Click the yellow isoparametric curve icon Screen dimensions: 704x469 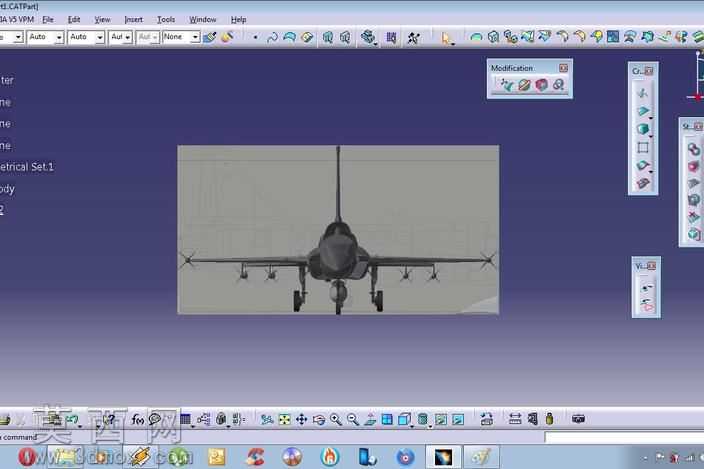click(x=307, y=38)
